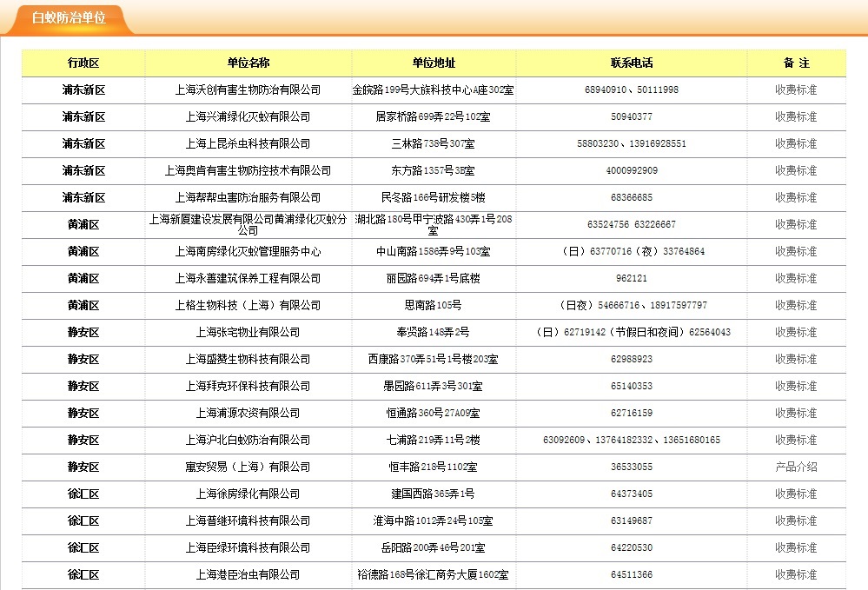The height and width of the screenshot is (590, 868).
Task: Open 收费标准 in the 上海奥肯有害生物防控技术有限公司 row
Action: 796,170
